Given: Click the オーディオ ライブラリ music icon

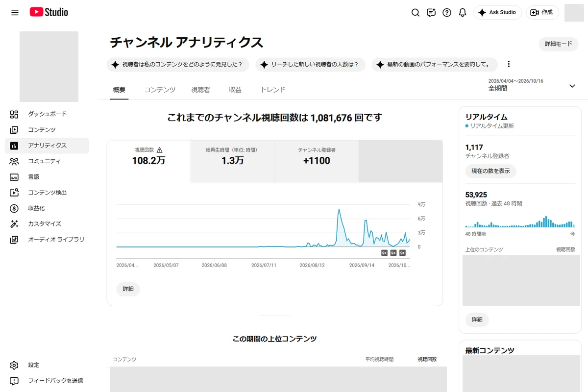Looking at the screenshot, I should pyautogui.click(x=14, y=240).
